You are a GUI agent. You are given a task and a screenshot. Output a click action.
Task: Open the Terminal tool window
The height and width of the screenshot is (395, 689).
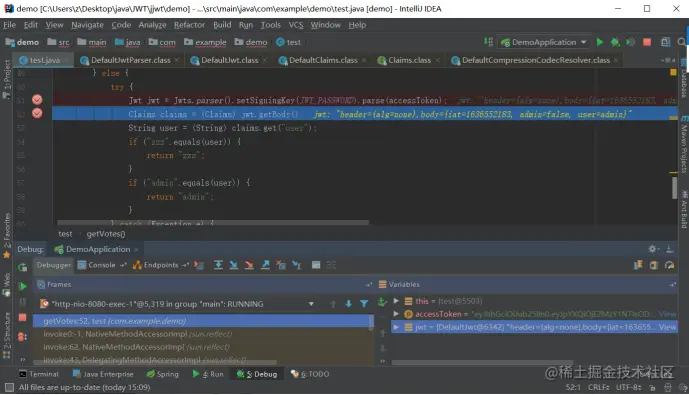(x=39, y=374)
